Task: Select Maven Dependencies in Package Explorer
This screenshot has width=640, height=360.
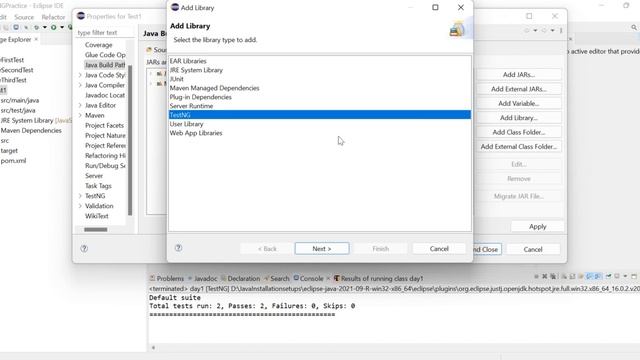Action: [x=31, y=131]
